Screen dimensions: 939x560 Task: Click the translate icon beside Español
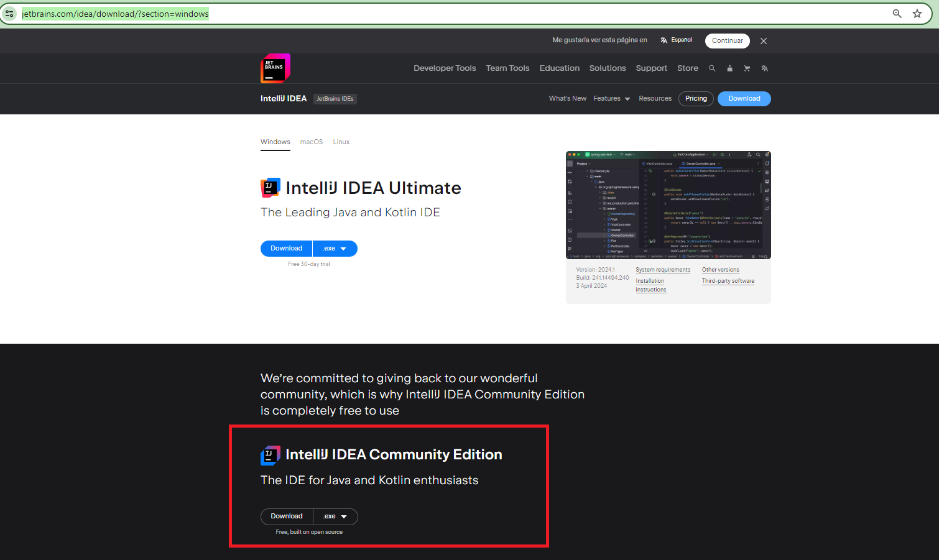664,40
